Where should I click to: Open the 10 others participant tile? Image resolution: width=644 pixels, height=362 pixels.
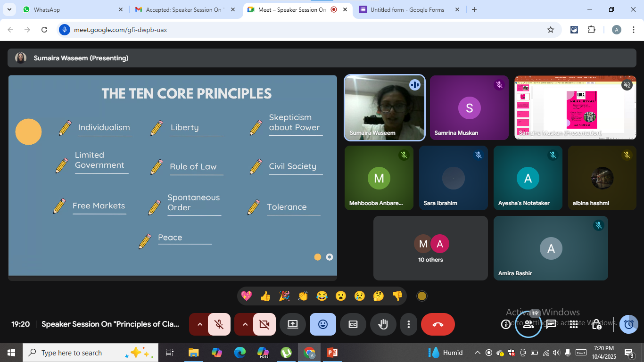[430, 248]
